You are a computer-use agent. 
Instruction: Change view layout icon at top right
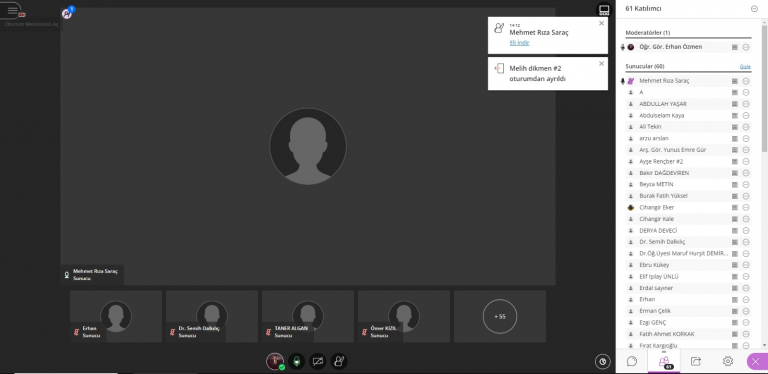604,10
